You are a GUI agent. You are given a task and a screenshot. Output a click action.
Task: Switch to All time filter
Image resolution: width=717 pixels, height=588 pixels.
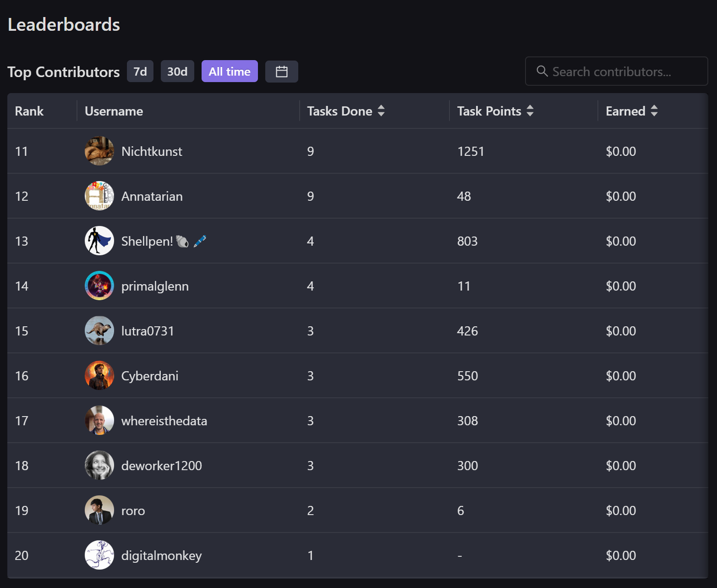tap(229, 72)
